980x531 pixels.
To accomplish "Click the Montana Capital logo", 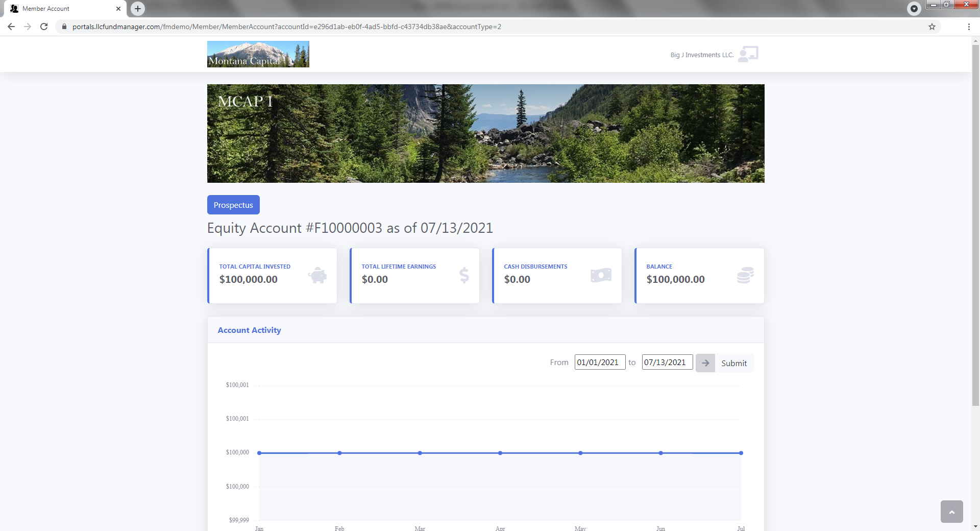I will [x=258, y=54].
